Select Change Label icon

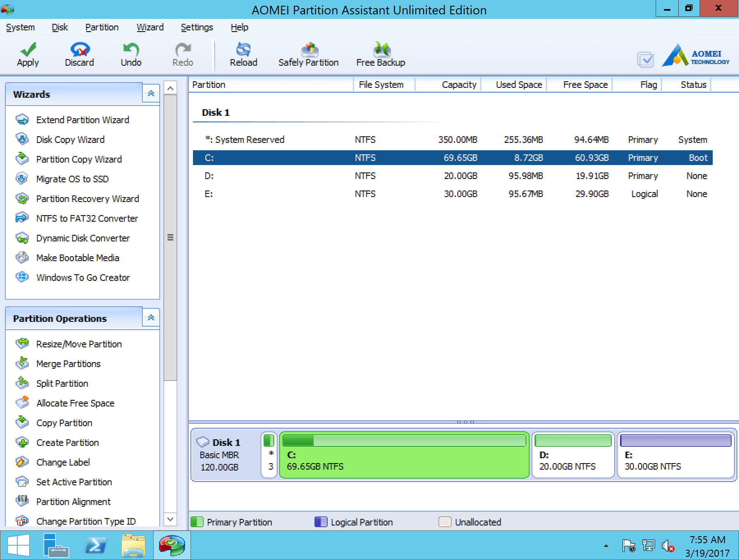[22, 462]
